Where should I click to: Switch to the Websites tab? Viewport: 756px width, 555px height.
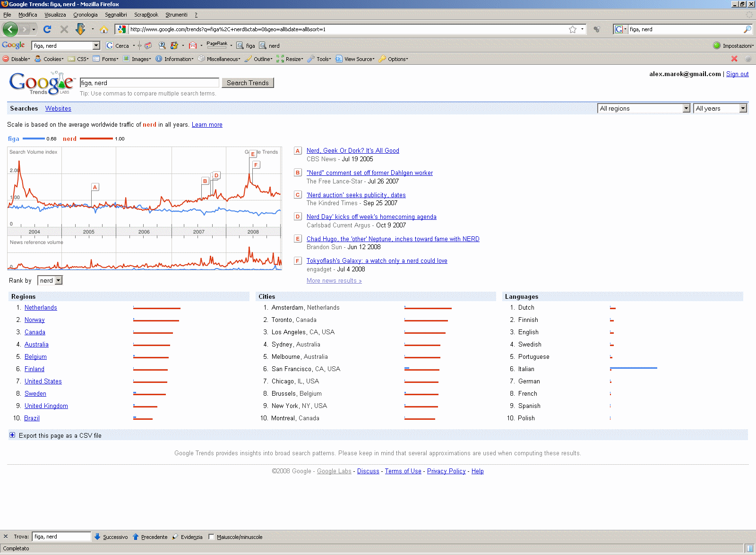(x=58, y=108)
